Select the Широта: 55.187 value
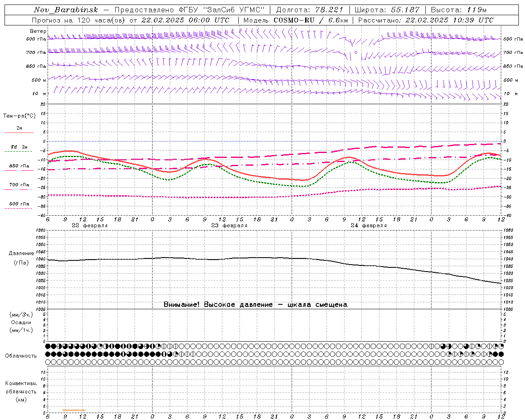This screenshot has height=420, width=525. (x=387, y=10)
